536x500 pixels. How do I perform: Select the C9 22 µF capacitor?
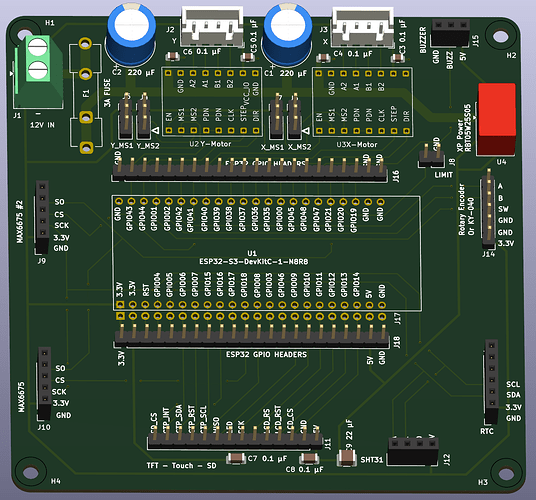tap(347, 458)
